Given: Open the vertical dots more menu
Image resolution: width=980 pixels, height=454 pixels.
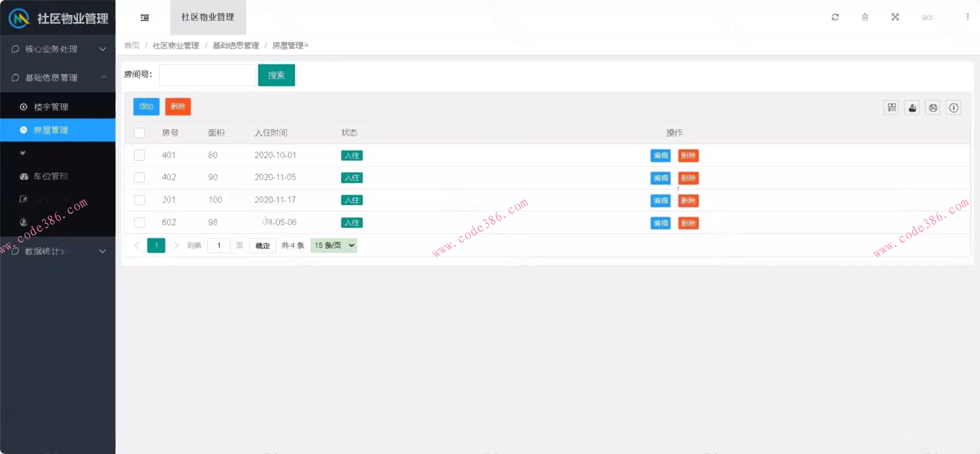Looking at the screenshot, I should click(x=968, y=17).
